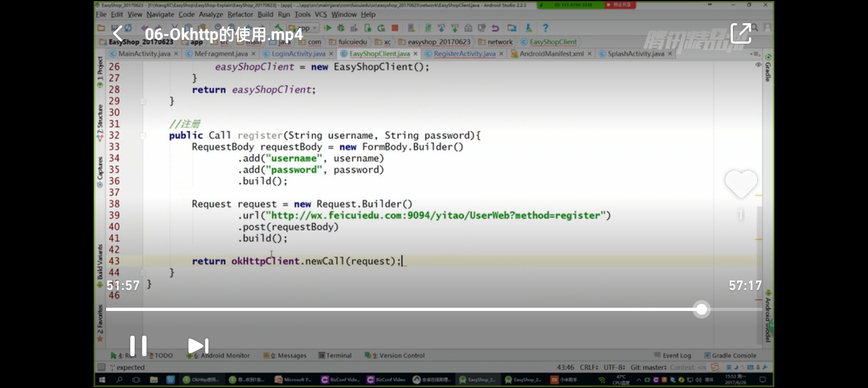Toggle the 1: Project tool window
The image size is (868, 388).
coord(100,72)
